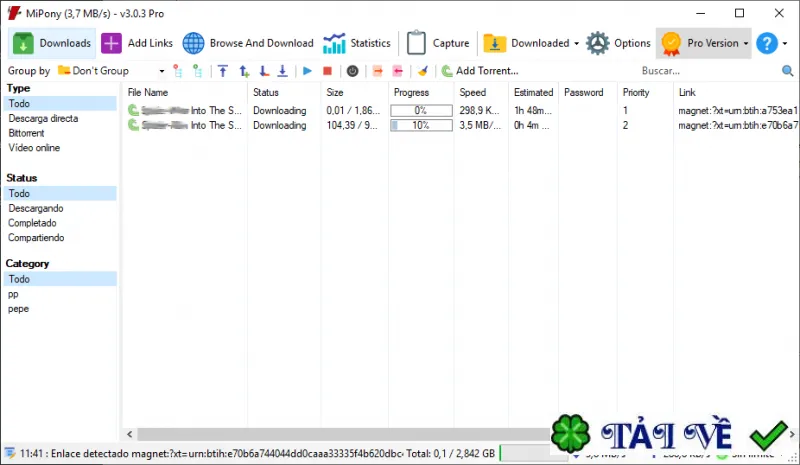This screenshot has width=800, height=465.
Task: Expand the Downloaded dropdown arrow
Action: [577, 44]
